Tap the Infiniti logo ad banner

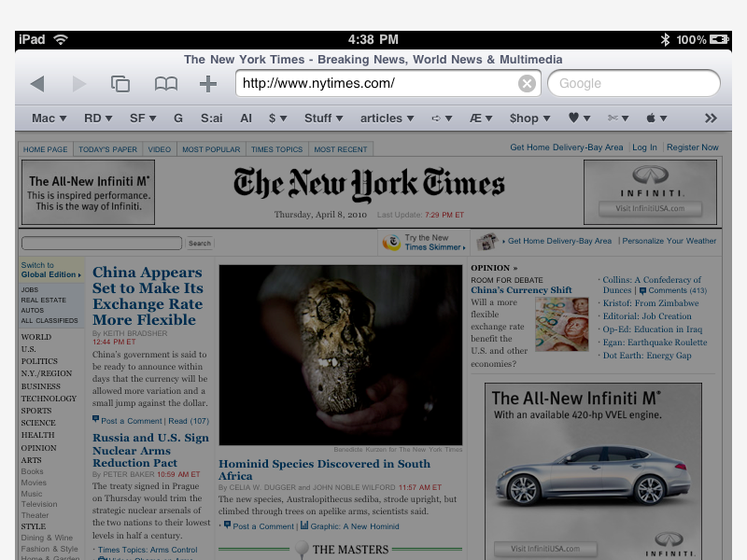tap(650, 192)
